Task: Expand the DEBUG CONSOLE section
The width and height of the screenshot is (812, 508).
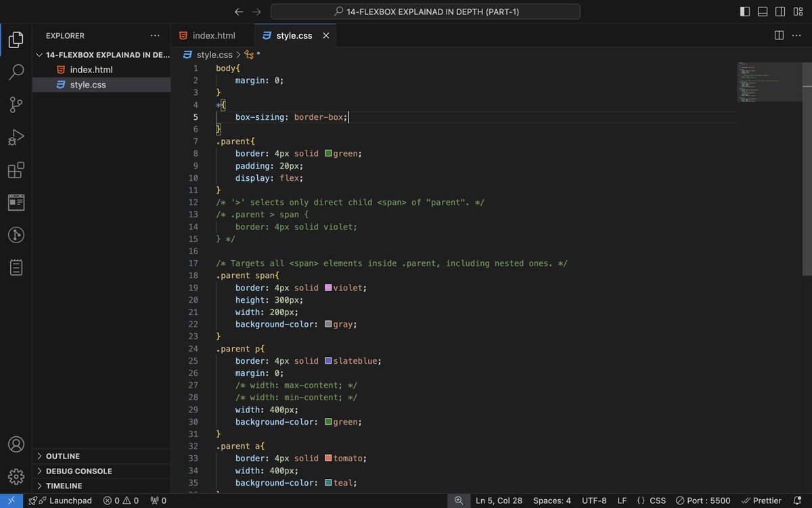Action: pyautogui.click(x=101, y=471)
